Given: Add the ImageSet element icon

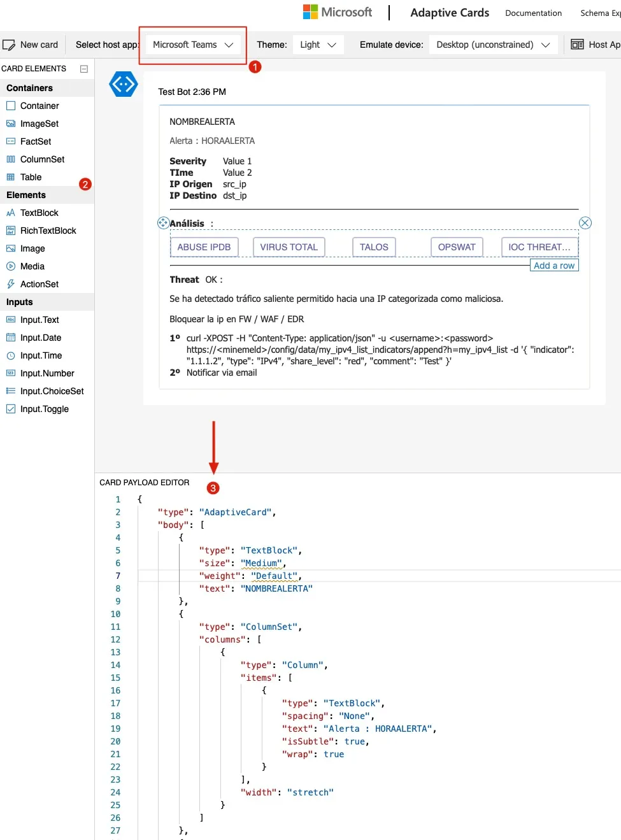Looking at the screenshot, I should [11, 124].
